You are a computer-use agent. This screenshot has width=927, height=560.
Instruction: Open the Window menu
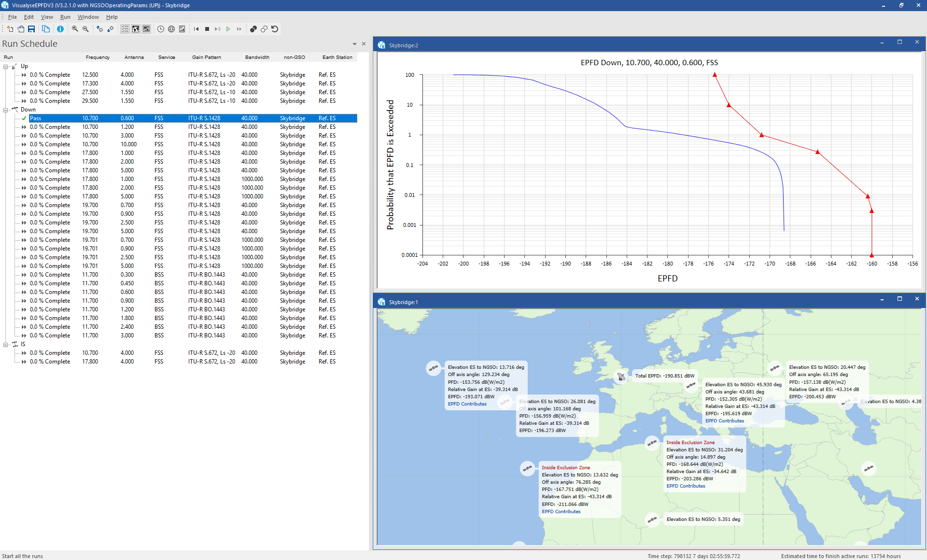click(88, 17)
